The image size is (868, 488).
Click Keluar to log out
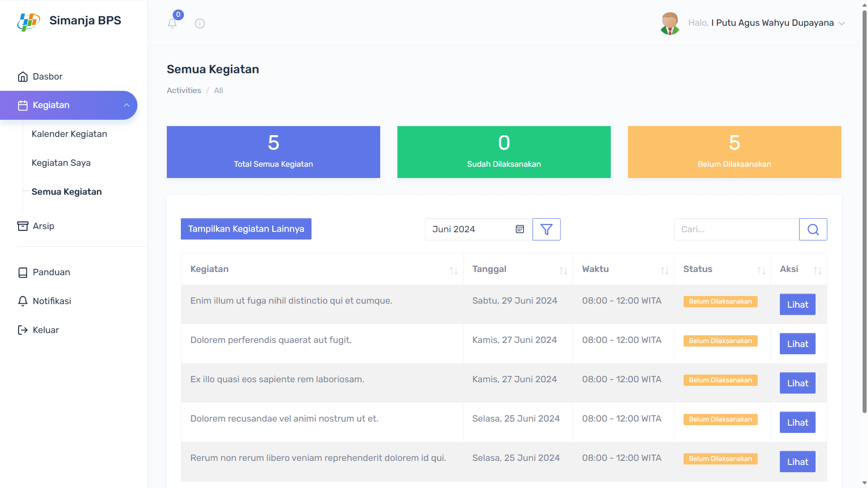45,330
